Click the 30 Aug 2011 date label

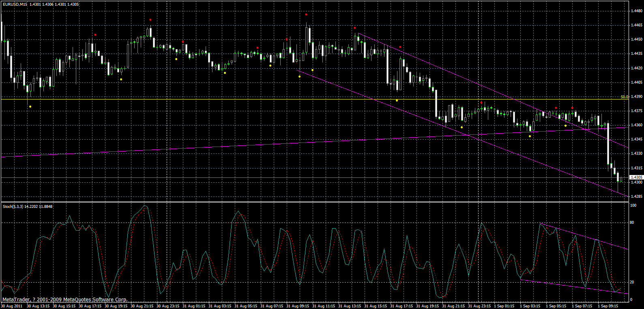point(12,306)
